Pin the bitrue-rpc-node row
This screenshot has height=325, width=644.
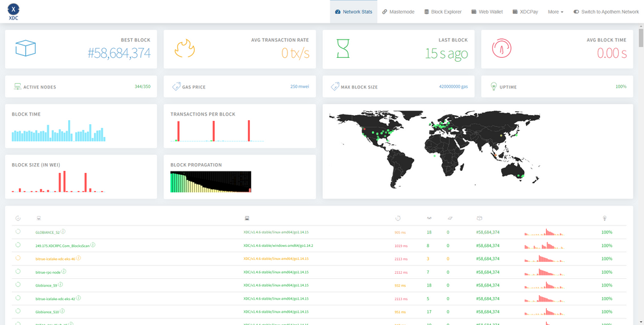coord(18,272)
